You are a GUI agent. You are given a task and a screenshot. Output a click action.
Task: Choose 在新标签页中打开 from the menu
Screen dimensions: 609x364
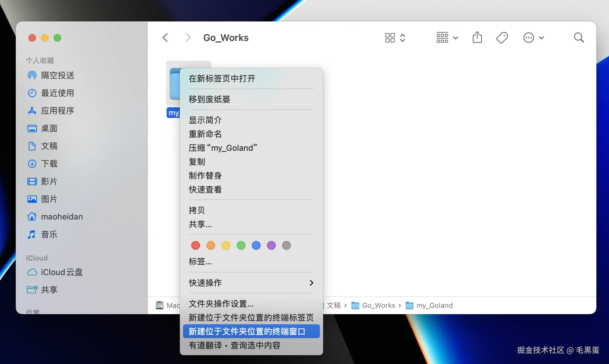222,79
